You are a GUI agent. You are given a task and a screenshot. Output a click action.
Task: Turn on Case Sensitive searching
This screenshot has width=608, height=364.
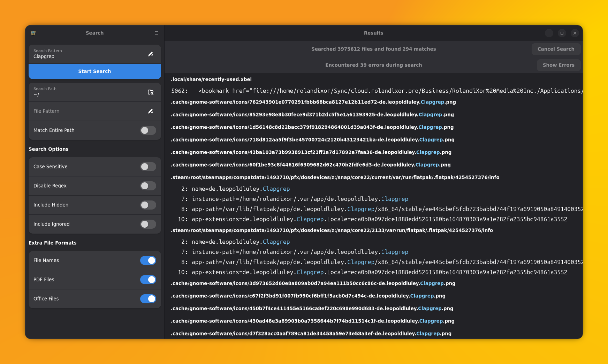148,166
